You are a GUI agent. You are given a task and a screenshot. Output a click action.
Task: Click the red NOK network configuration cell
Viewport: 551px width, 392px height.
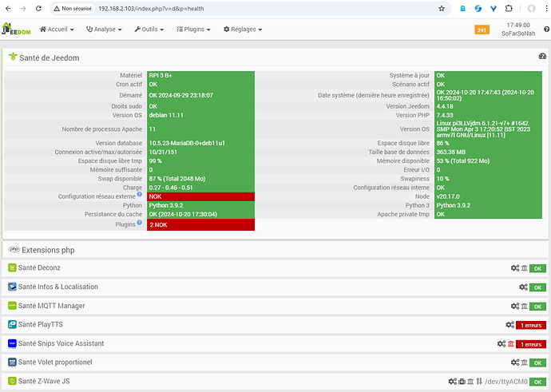pyautogui.click(x=200, y=196)
